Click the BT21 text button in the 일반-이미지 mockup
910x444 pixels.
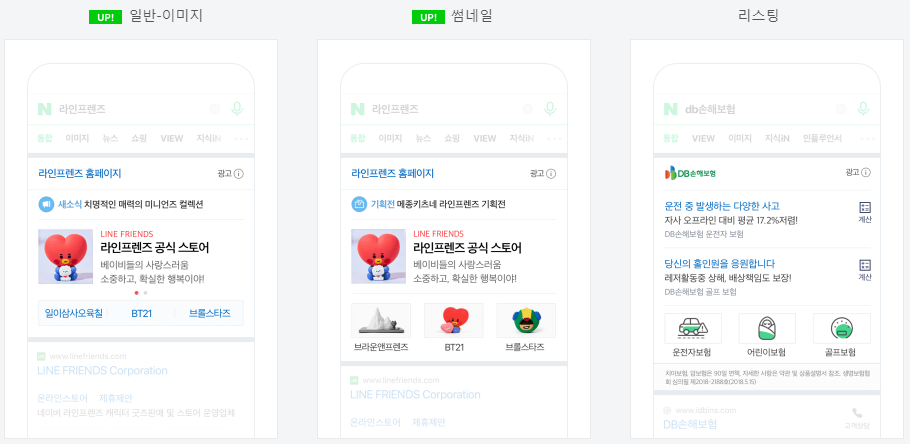pyautogui.click(x=142, y=313)
